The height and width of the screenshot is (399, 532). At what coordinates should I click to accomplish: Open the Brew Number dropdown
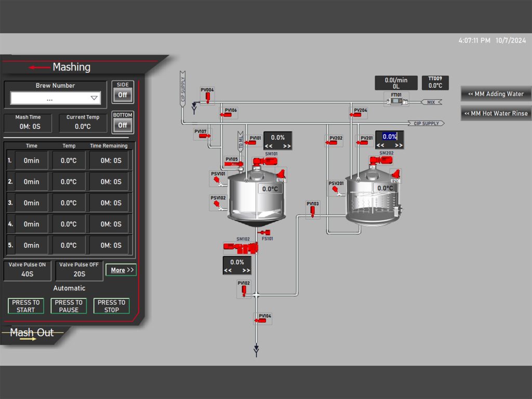(x=55, y=98)
